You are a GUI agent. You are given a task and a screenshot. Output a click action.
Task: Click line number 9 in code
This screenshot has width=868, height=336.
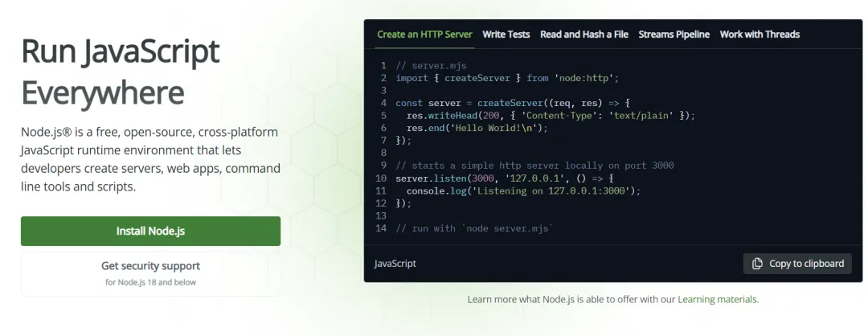[x=383, y=166]
